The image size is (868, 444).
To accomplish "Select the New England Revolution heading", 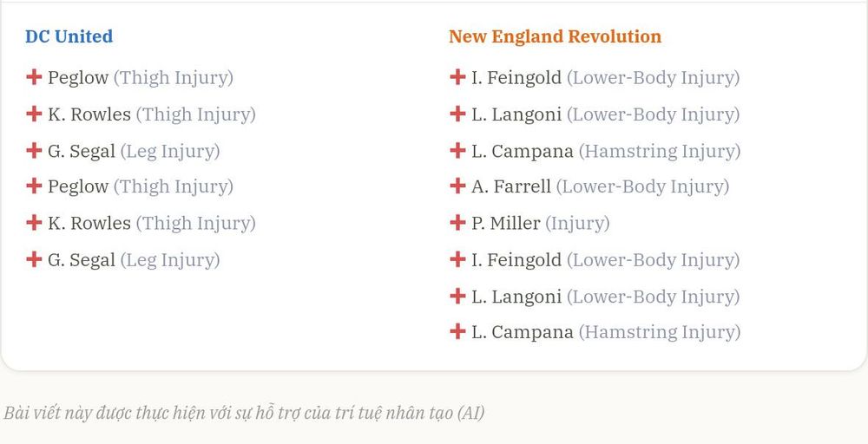I will click(555, 36).
